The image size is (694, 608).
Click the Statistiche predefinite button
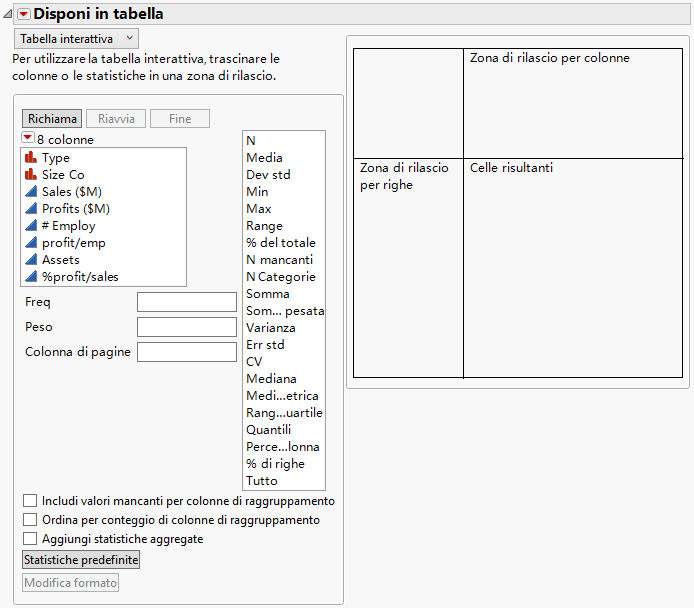point(81,560)
